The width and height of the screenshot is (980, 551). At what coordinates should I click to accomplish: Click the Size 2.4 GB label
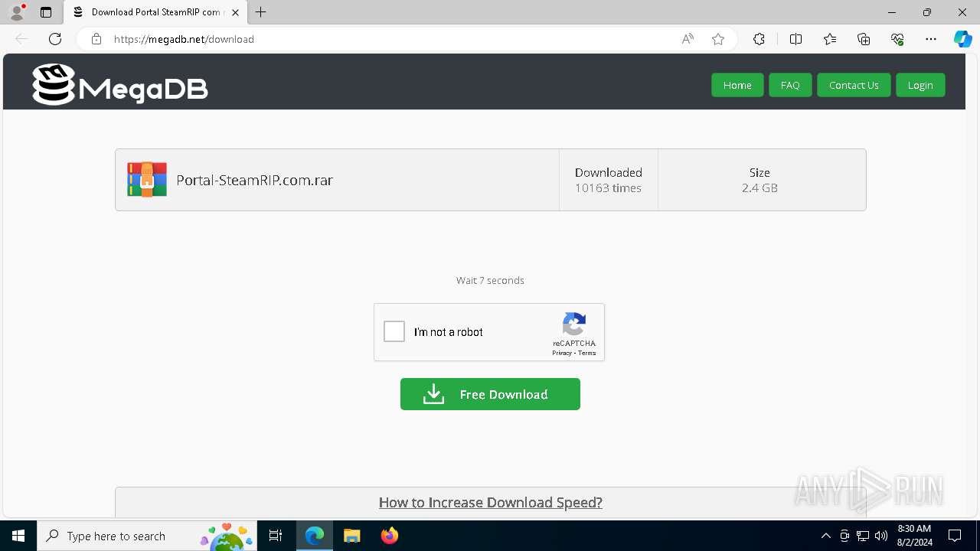[759, 180]
